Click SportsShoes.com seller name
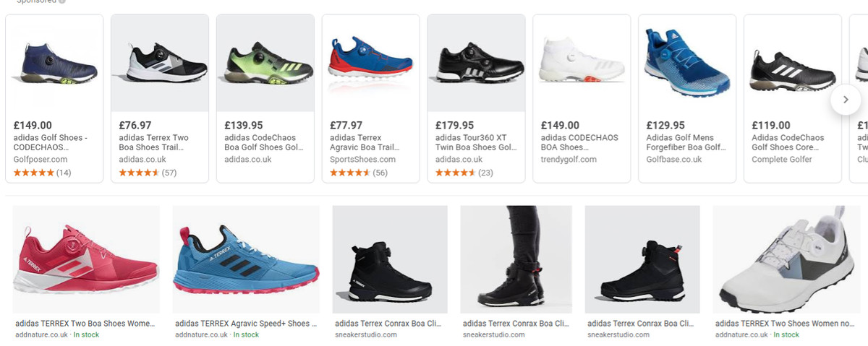 tap(362, 160)
